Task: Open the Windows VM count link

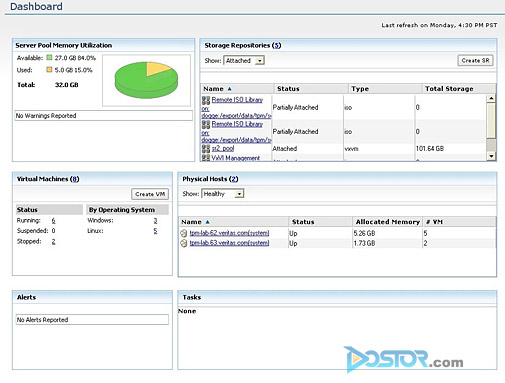Action: point(155,221)
